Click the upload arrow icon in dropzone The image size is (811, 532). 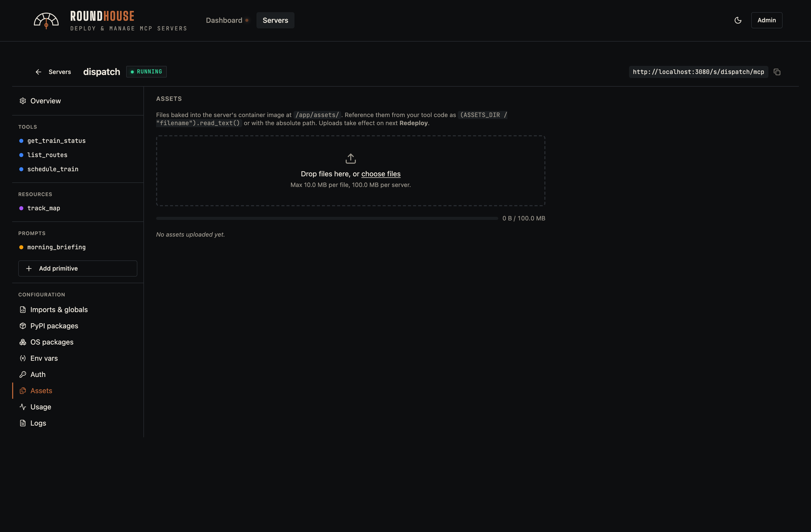[351, 158]
